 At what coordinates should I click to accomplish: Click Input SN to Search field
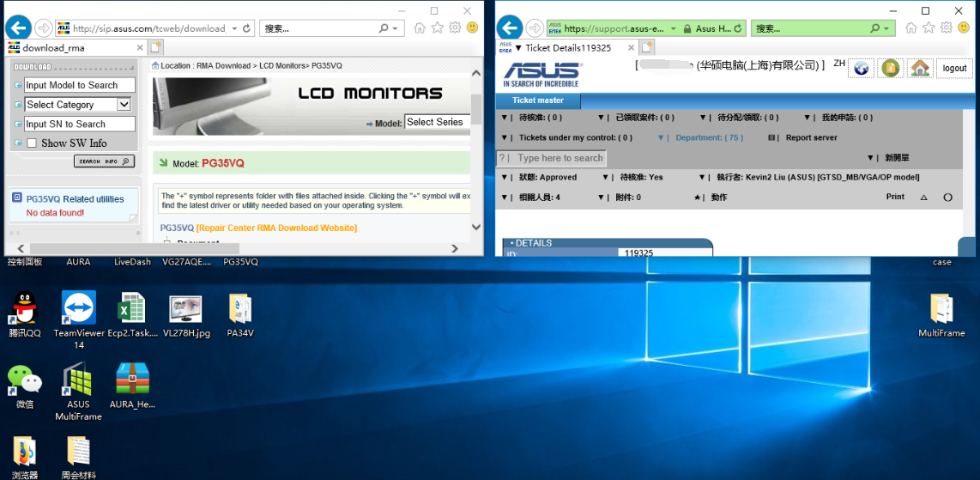click(x=80, y=124)
